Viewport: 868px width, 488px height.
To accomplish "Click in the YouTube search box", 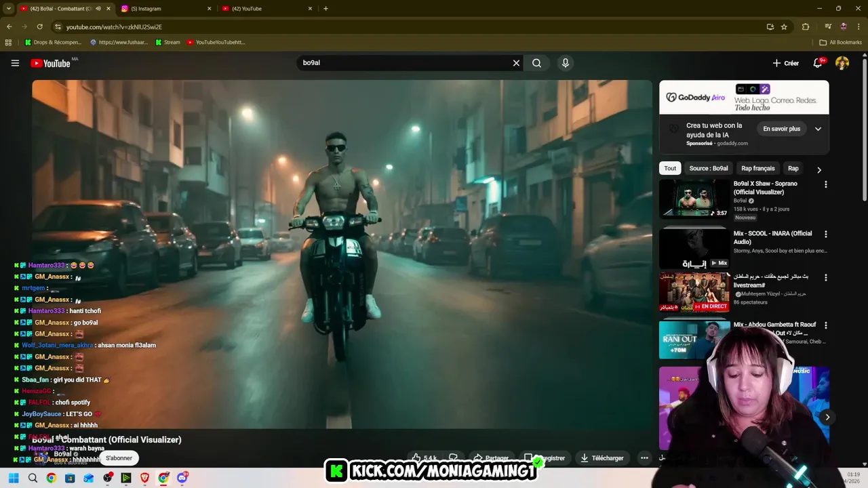I will pyautogui.click(x=403, y=63).
